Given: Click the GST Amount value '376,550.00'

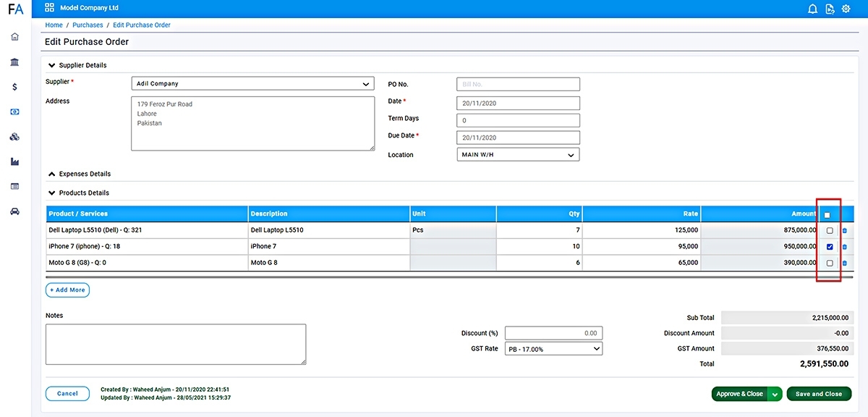Looking at the screenshot, I should [834, 349].
